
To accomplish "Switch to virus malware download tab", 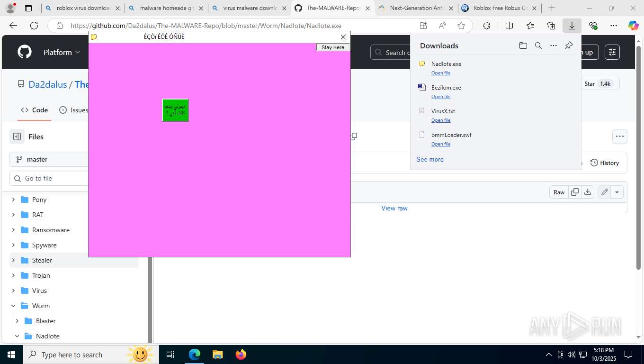I will point(250,8).
